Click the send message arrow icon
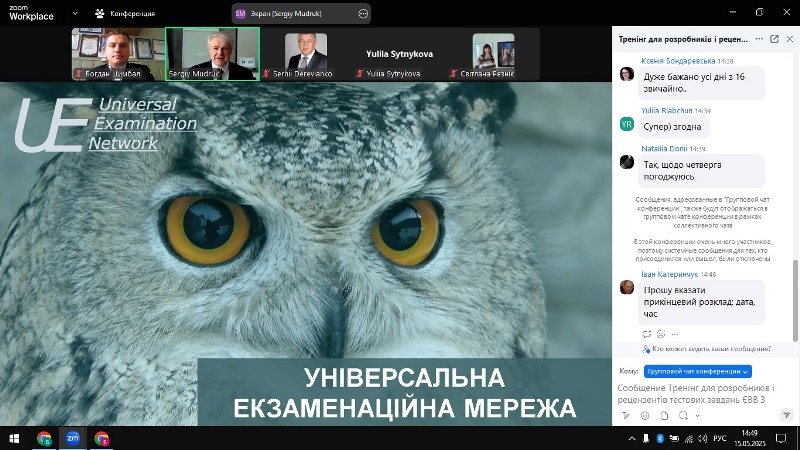Viewport: 800px width, 450px height. tap(787, 414)
